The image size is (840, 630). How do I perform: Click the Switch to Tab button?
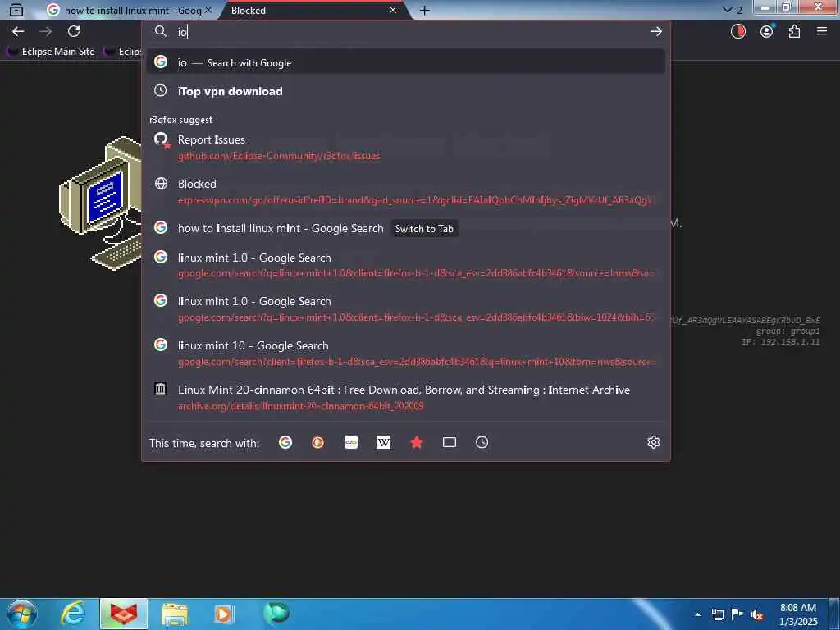pos(424,229)
